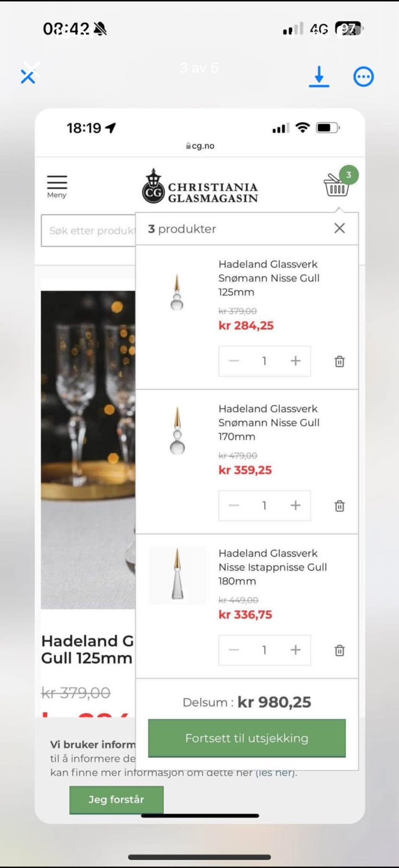399x868 pixels.
Task: Open the shopping basket icon
Action: pyautogui.click(x=337, y=186)
